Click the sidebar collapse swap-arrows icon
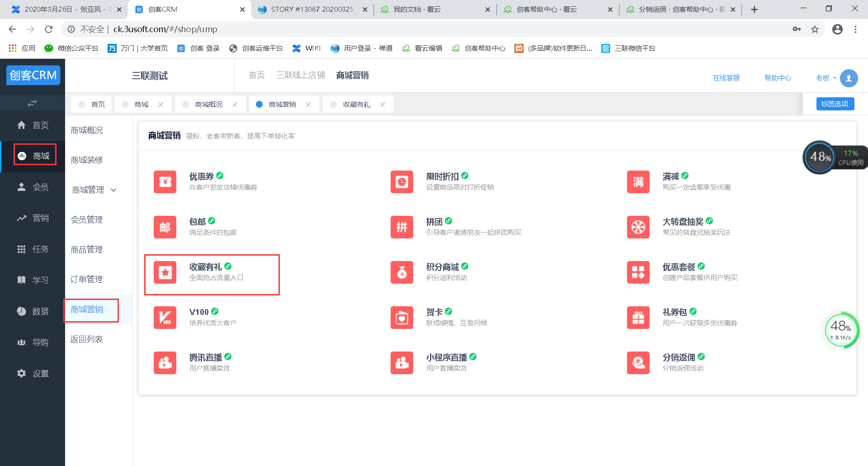This screenshot has width=868, height=466. [32, 103]
